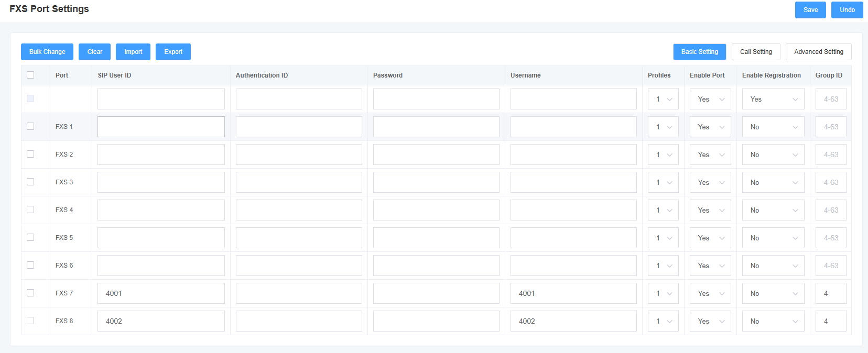This screenshot has height=353, width=868.
Task: Switch to the Basic Setting tab
Action: [x=700, y=52]
